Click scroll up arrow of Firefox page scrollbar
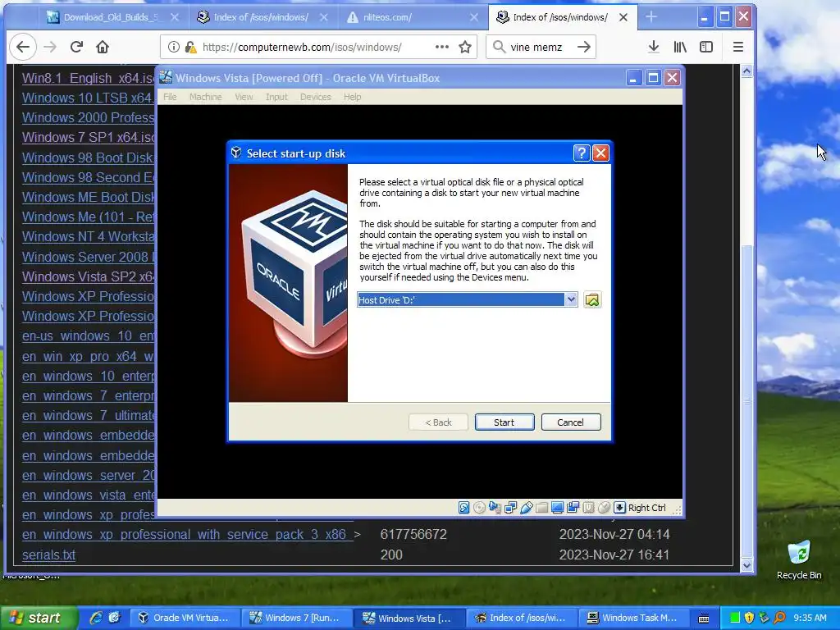The height and width of the screenshot is (630, 840). coord(746,71)
